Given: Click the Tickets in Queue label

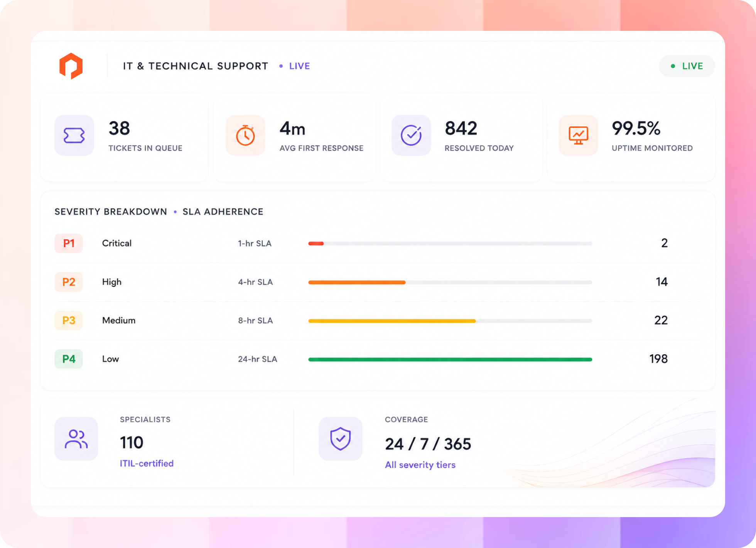Looking at the screenshot, I should pos(145,148).
